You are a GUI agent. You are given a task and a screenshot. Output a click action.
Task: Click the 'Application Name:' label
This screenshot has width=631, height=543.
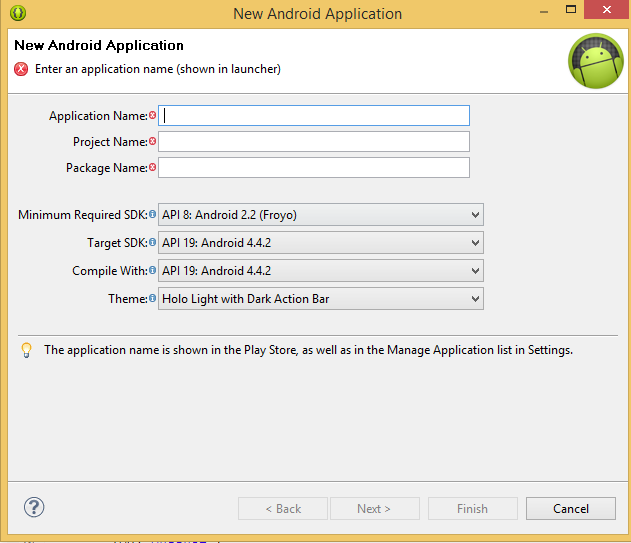pyautogui.click(x=98, y=116)
